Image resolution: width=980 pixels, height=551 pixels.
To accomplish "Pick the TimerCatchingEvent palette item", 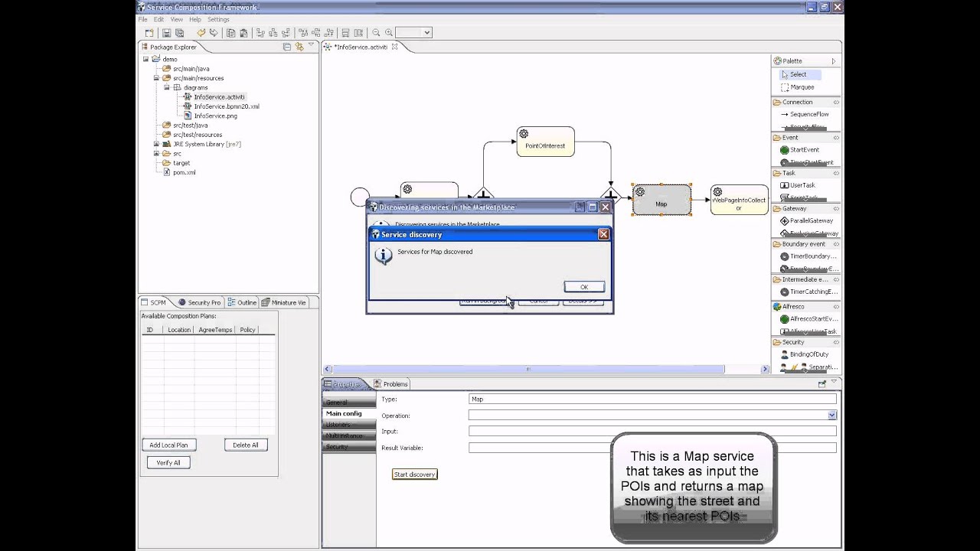I will click(809, 292).
